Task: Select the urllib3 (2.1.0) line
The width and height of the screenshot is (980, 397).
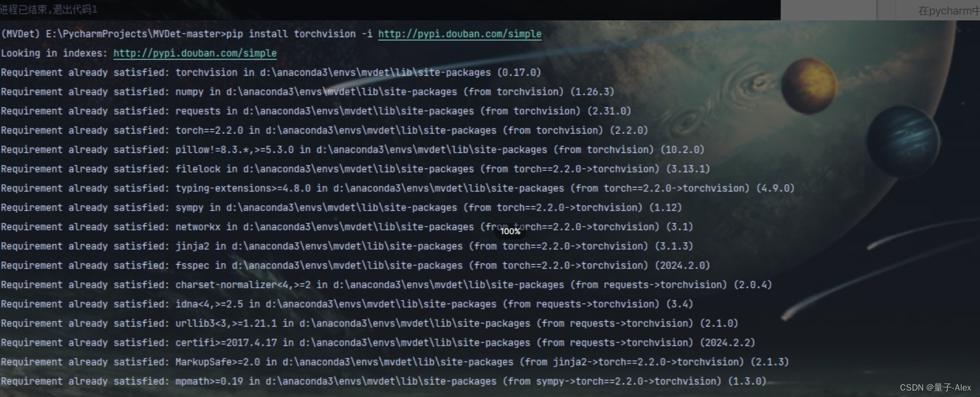Action: point(370,323)
